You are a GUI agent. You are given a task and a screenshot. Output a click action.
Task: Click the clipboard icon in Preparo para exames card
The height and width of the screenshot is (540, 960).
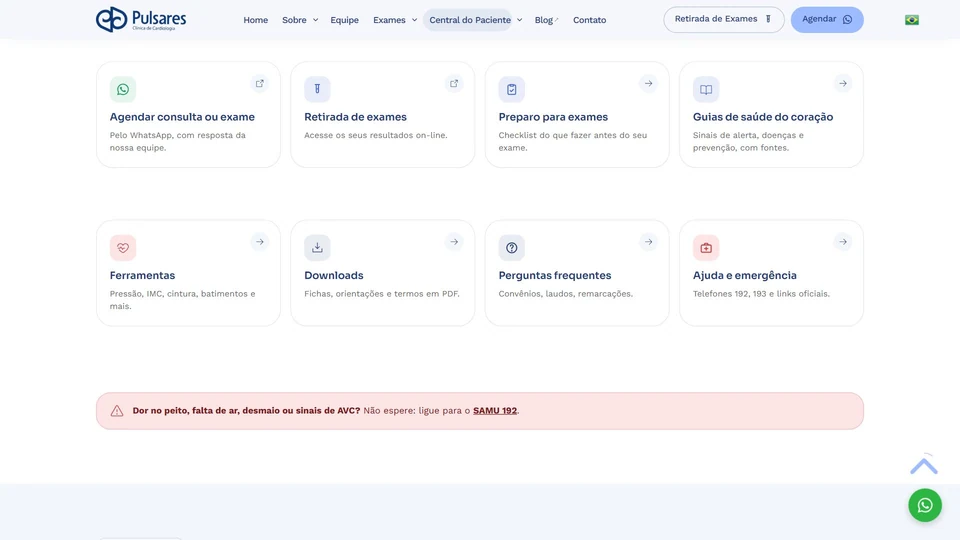pos(511,89)
